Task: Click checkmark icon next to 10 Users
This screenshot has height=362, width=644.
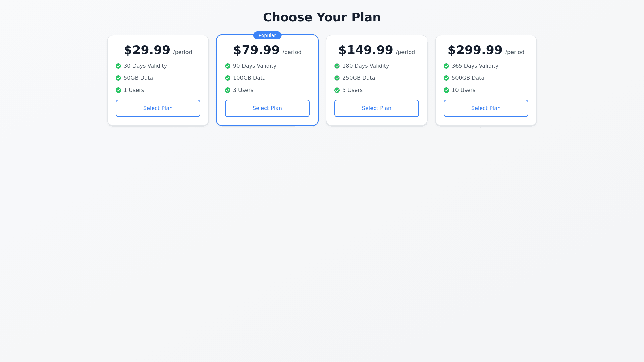Action: tap(446, 90)
